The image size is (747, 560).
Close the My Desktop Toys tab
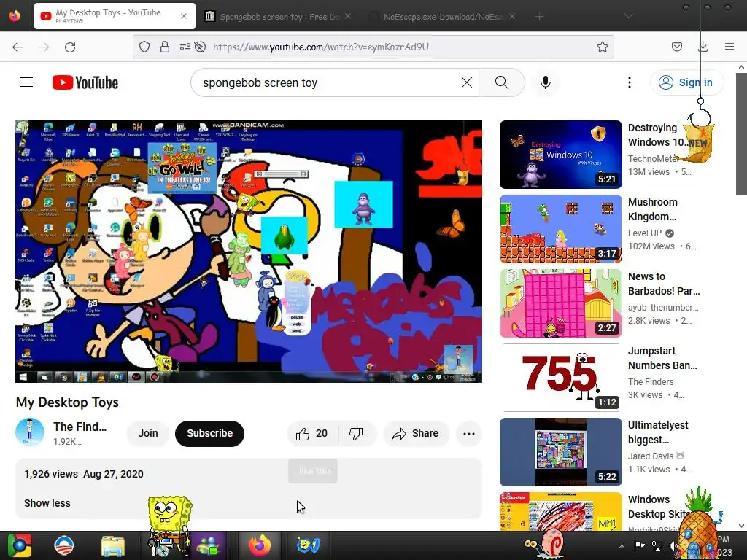(x=184, y=16)
